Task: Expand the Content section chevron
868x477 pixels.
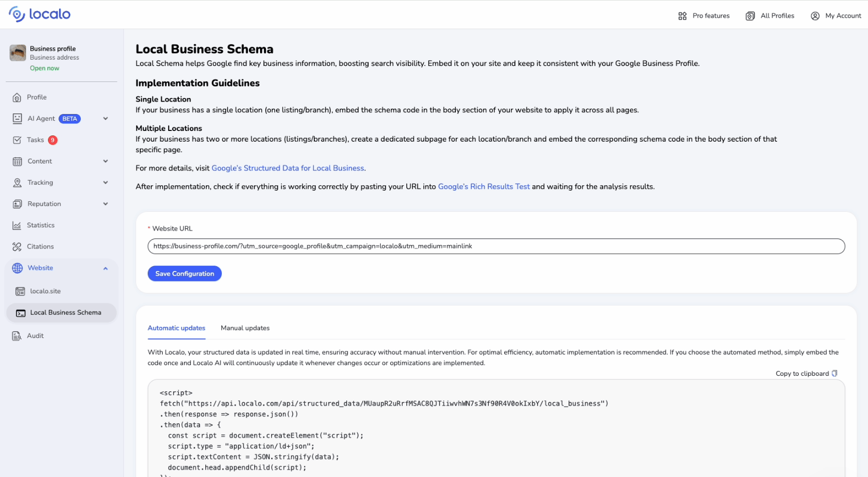Action: click(x=105, y=161)
